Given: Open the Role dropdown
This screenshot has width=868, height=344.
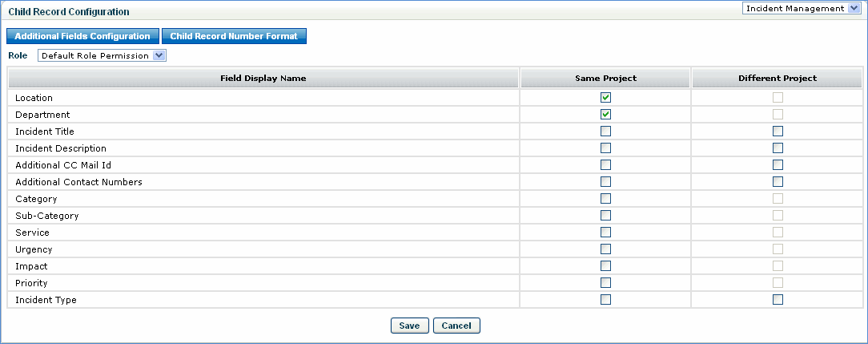Looking at the screenshot, I should [x=102, y=55].
